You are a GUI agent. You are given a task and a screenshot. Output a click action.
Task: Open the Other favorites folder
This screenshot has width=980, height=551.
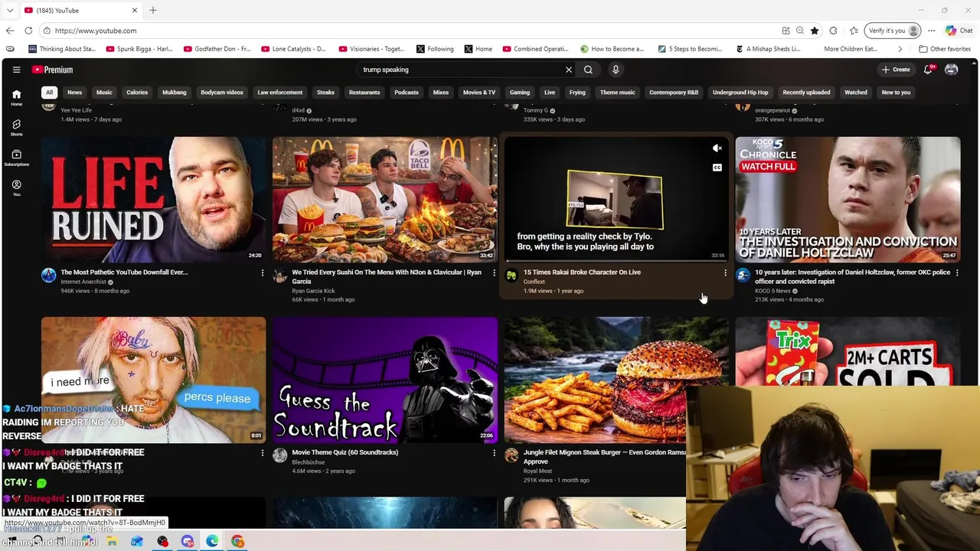[944, 49]
